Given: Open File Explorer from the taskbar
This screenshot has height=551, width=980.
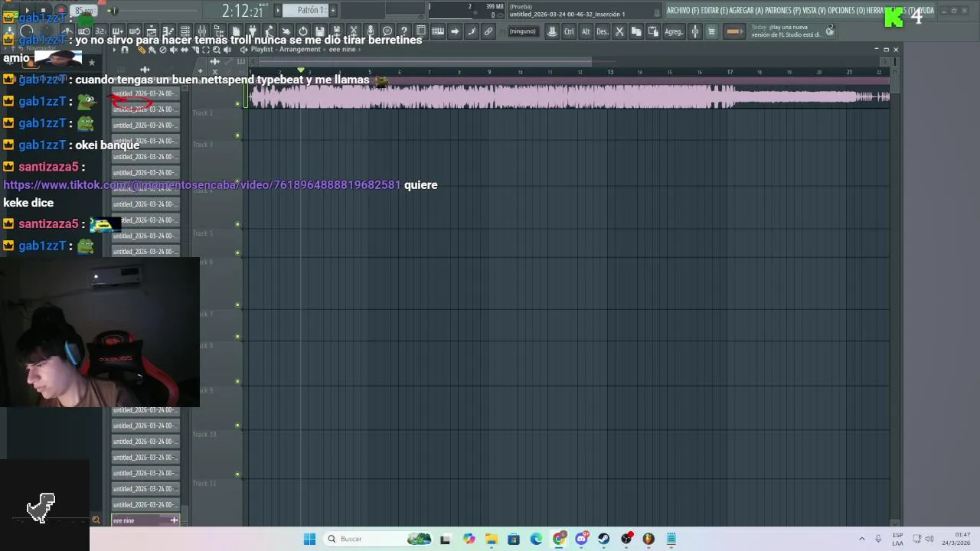Looking at the screenshot, I should [x=491, y=539].
